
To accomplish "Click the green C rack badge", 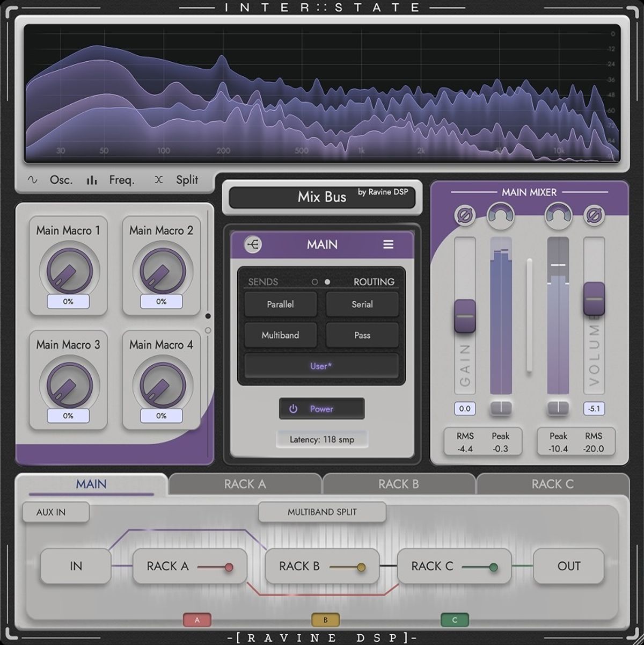I will coord(455,620).
